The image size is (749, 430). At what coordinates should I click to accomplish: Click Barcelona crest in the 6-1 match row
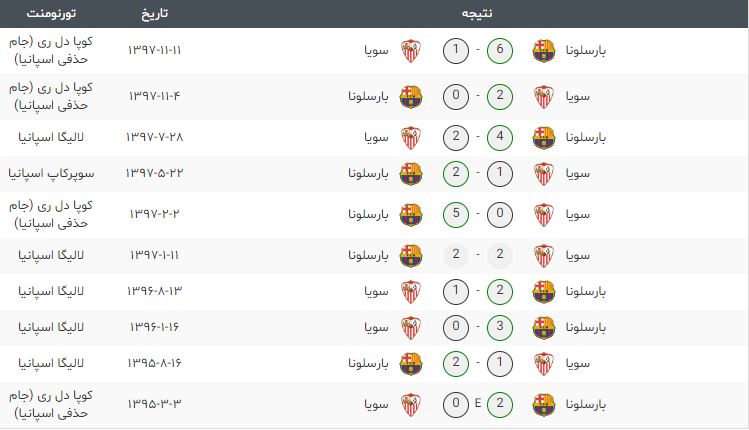tap(544, 51)
